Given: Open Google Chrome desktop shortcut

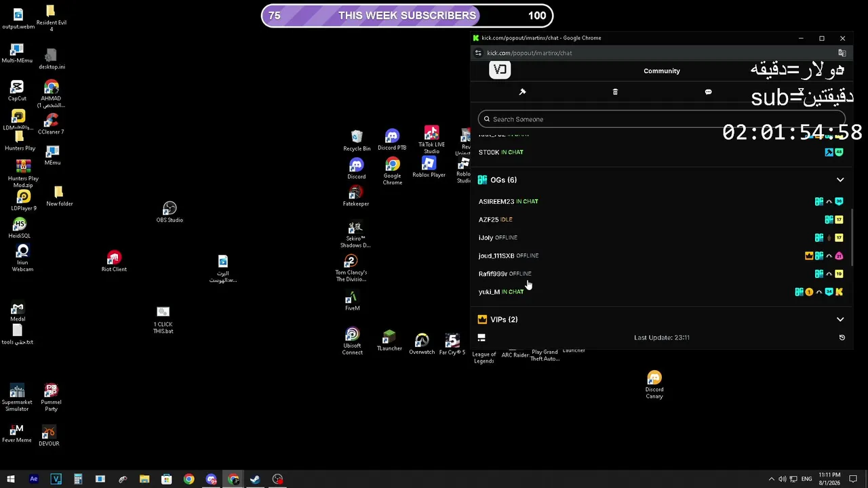Looking at the screenshot, I should point(392,171).
